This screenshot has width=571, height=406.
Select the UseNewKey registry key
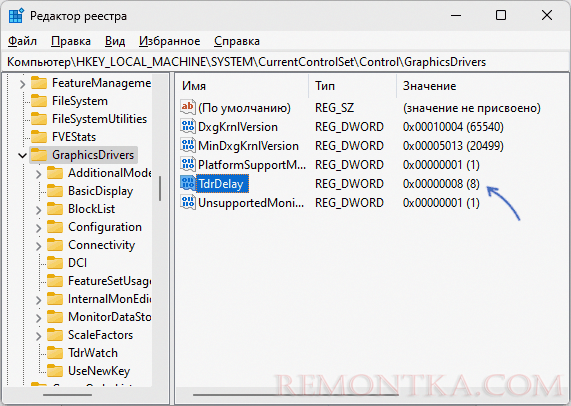[x=99, y=371]
